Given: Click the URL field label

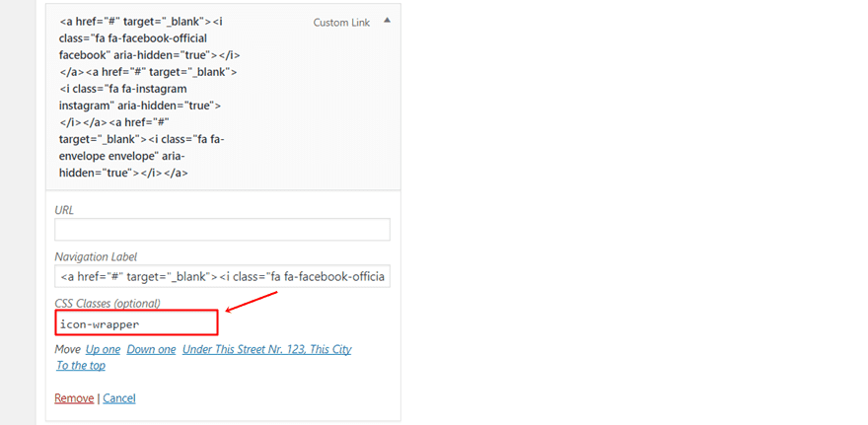Looking at the screenshot, I should coord(64,210).
